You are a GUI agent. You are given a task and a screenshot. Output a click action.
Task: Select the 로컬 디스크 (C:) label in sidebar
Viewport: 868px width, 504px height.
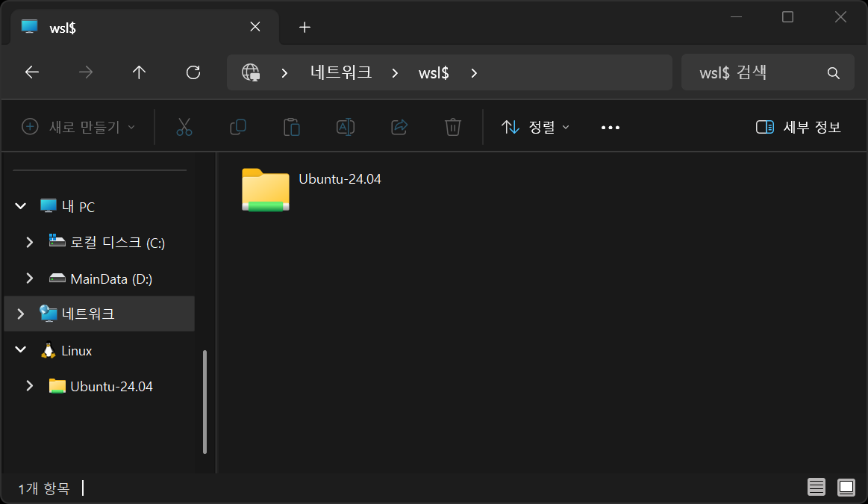click(117, 243)
